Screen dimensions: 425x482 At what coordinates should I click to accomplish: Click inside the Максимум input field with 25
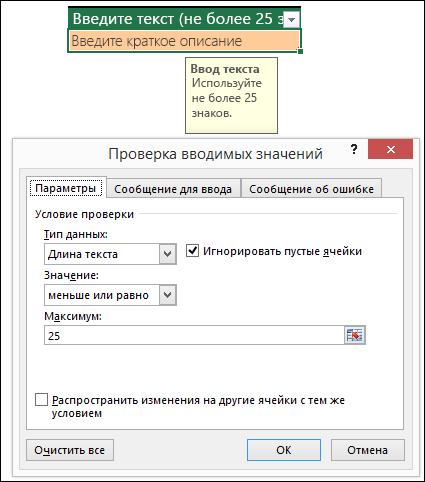(194, 335)
